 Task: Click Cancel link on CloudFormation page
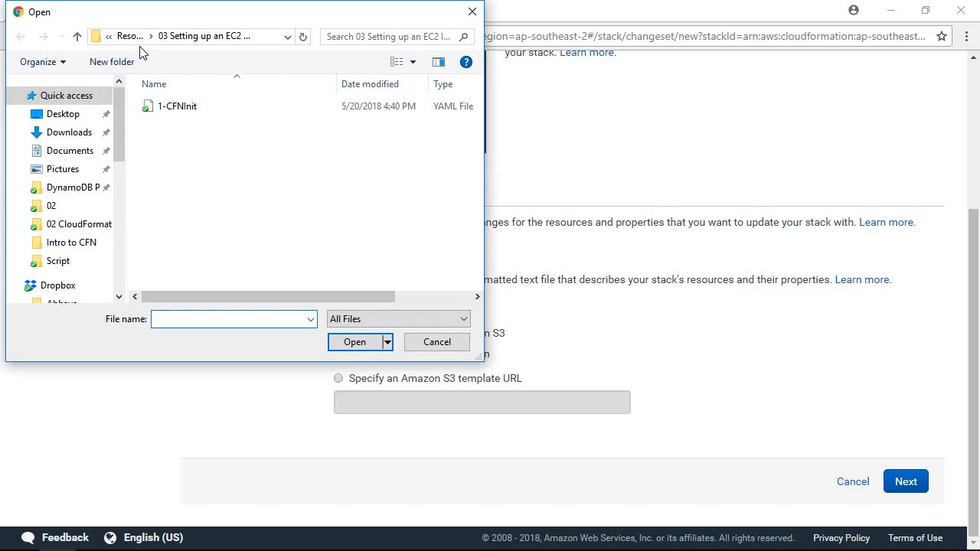[853, 481]
